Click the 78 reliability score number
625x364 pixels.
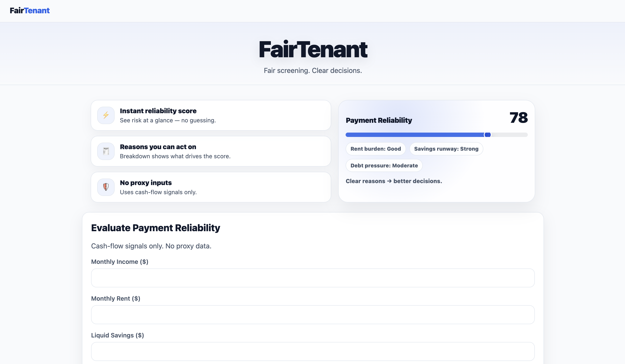tap(518, 118)
